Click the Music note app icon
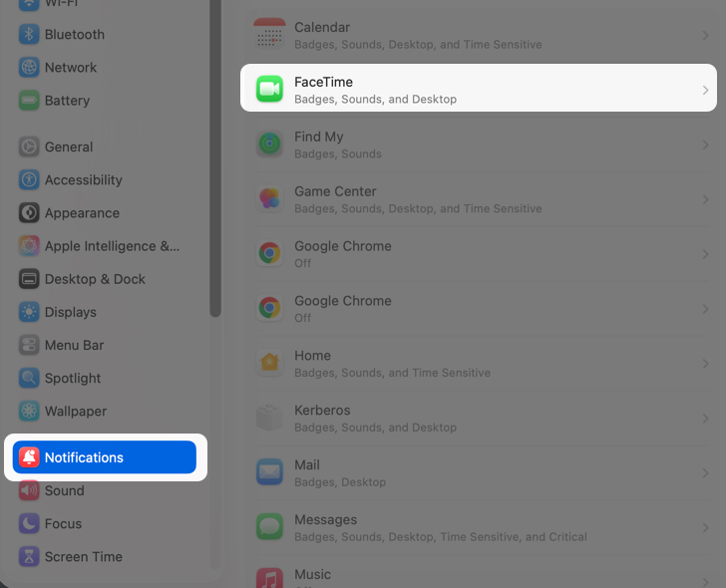 click(x=269, y=578)
